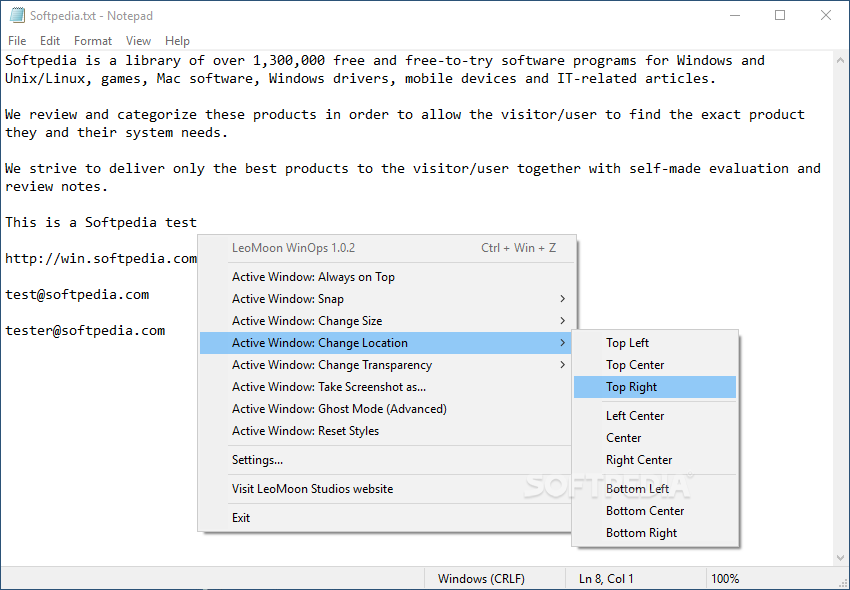Visit LeoMoon Studios website
The image size is (850, 590).
(385, 489)
